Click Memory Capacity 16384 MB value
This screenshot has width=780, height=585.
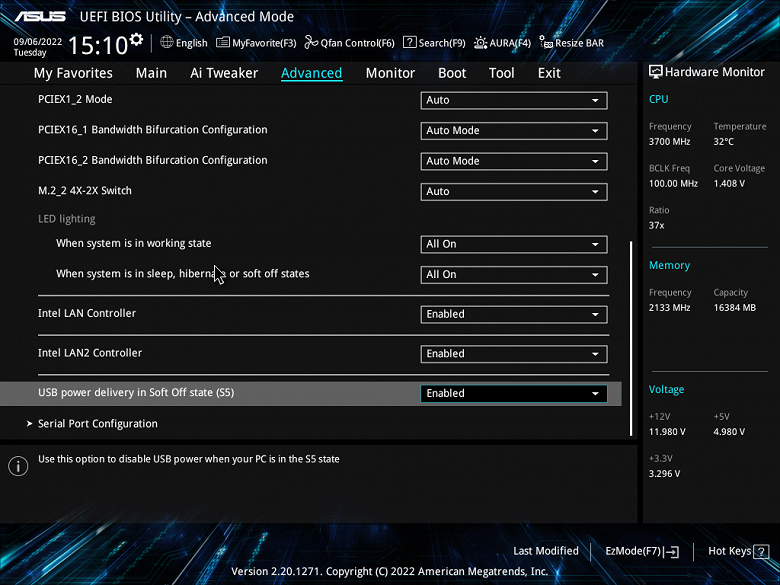coord(735,308)
